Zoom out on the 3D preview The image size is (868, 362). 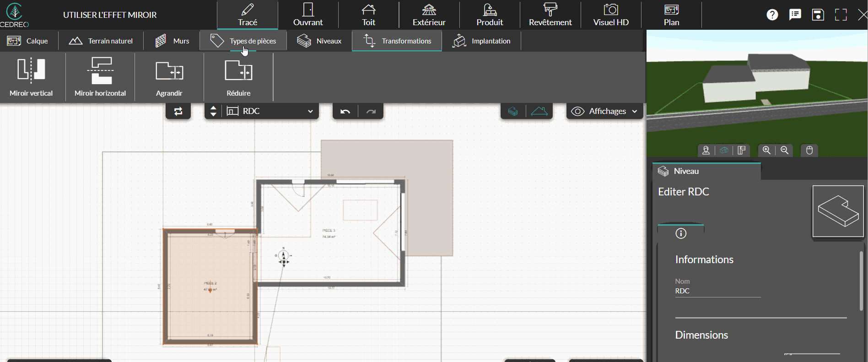point(784,150)
